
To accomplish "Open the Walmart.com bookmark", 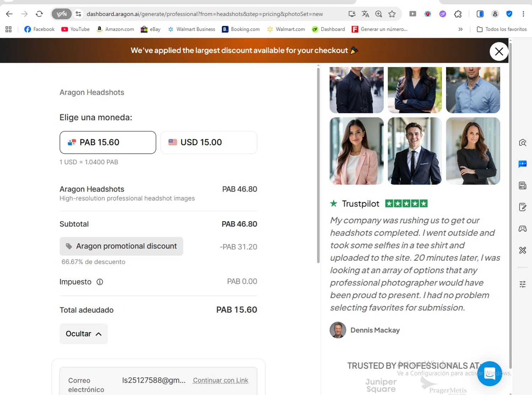I will [x=286, y=29].
